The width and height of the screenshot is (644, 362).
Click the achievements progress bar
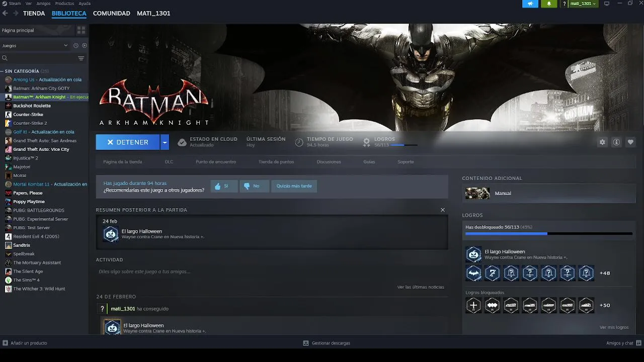pos(549,234)
